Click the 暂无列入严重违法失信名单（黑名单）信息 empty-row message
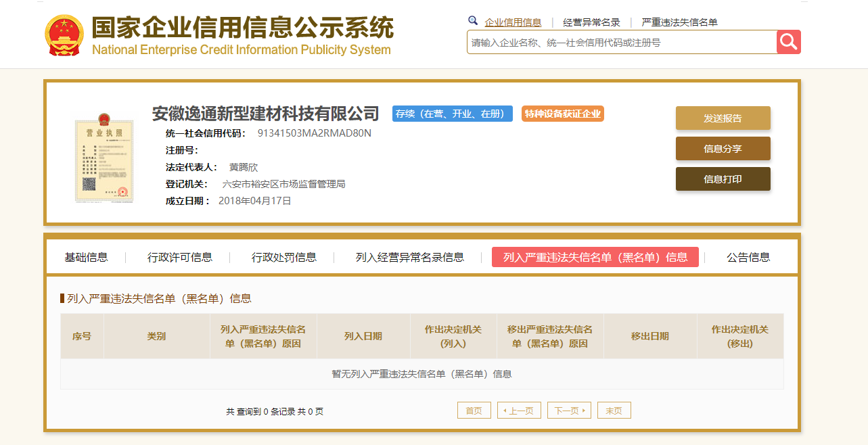This screenshot has width=868, height=445. click(x=421, y=374)
